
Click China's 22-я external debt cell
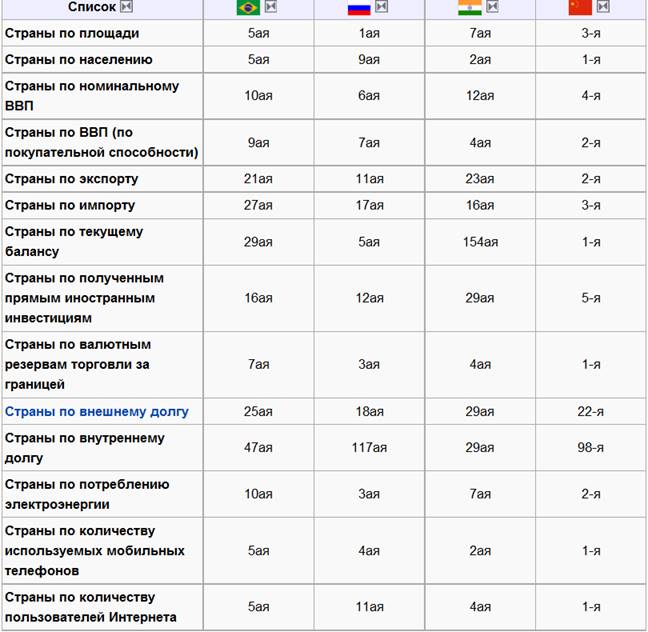591,411
